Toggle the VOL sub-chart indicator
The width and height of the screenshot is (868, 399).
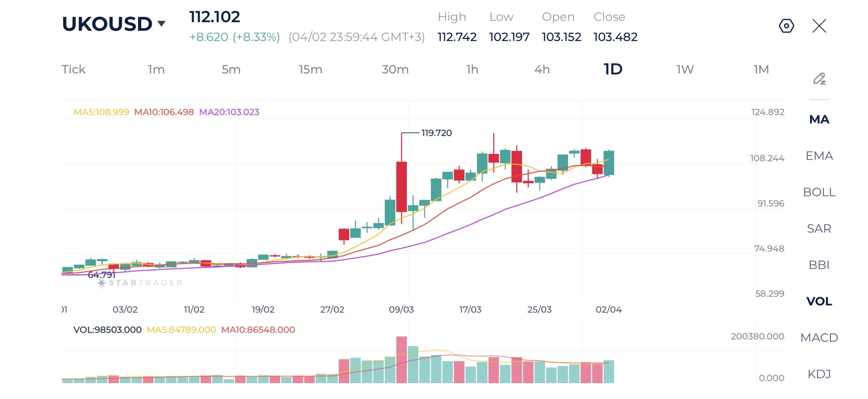(819, 301)
